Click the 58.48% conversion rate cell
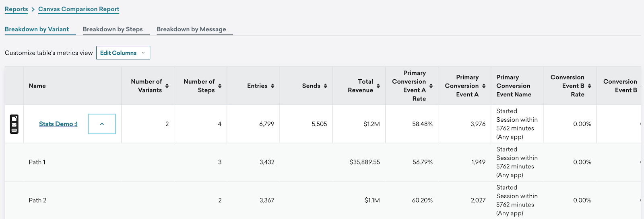Image resolution: width=644 pixels, height=219 pixels. 422,124
